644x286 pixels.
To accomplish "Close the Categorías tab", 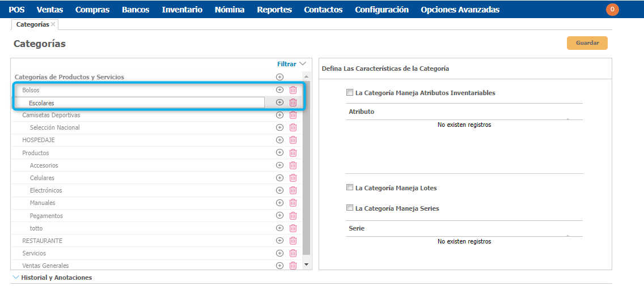I will (53, 24).
